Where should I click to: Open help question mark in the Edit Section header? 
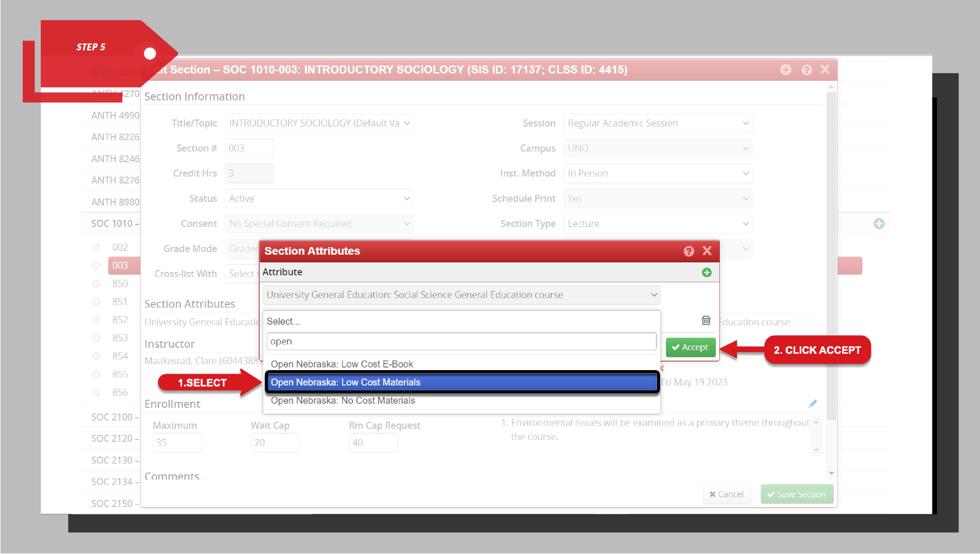(x=806, y=69)
